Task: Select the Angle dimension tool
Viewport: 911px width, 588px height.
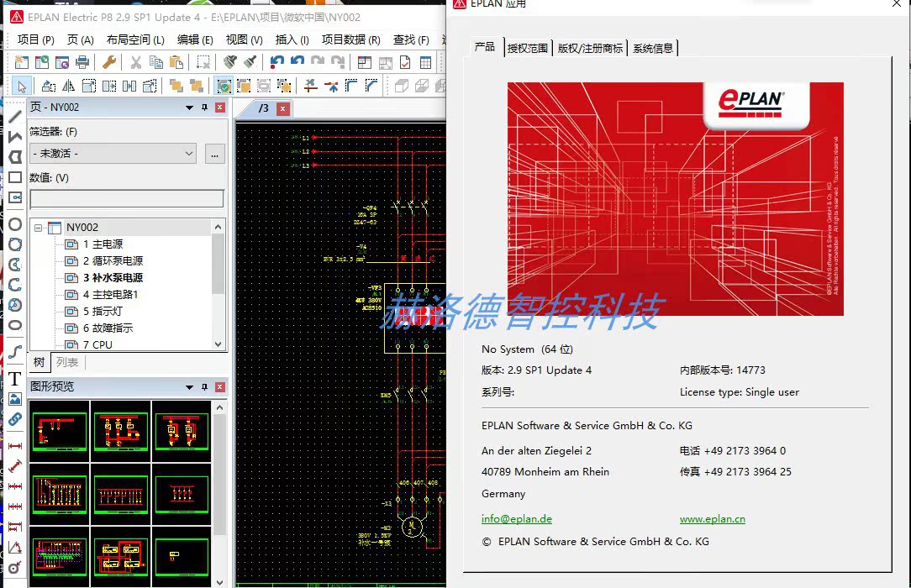Action: (15, 547)
